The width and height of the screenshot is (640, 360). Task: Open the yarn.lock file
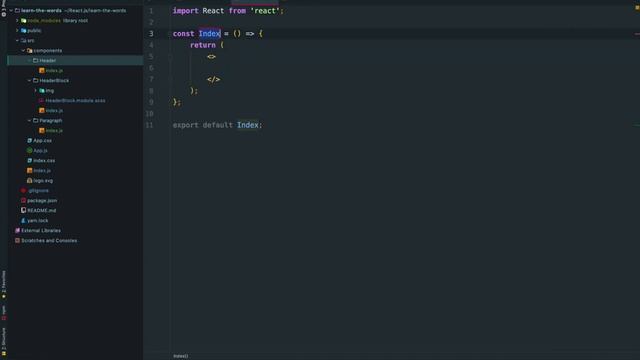point(38,220)
